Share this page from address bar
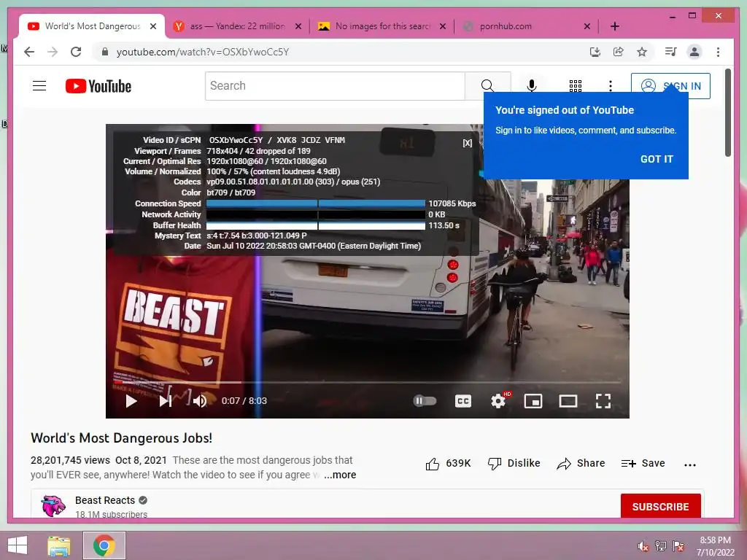The height and width of the screenshot is (560, 747). click(619, 52)
